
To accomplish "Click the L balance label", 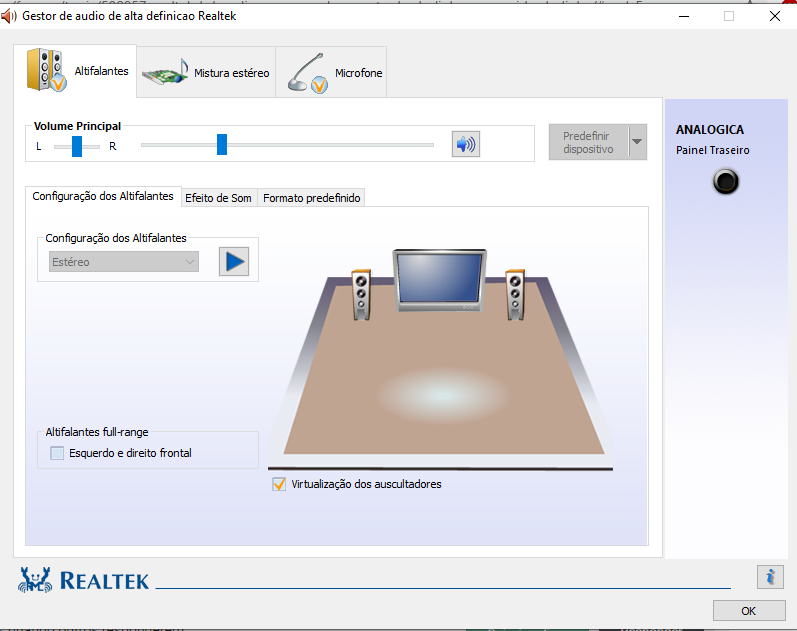I will tap(39, 146).
